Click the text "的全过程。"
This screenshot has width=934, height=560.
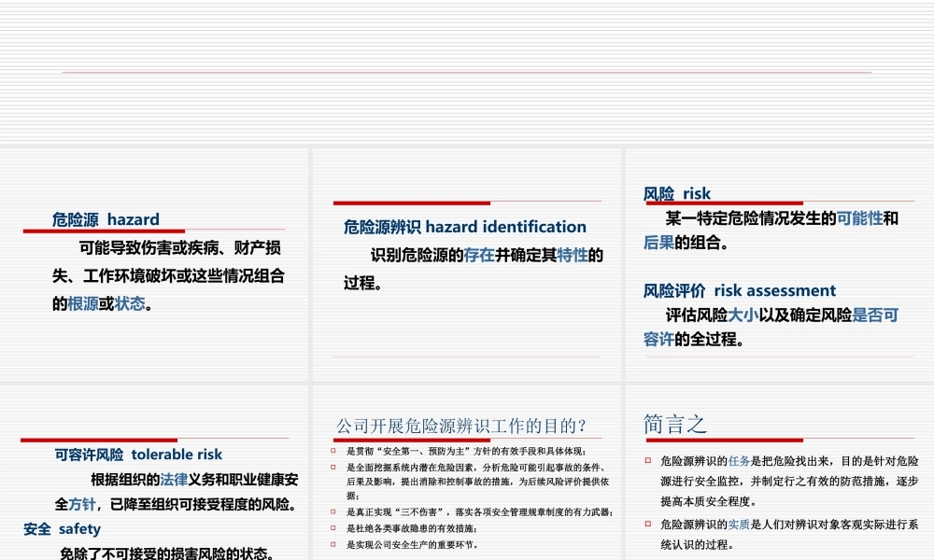710,339
